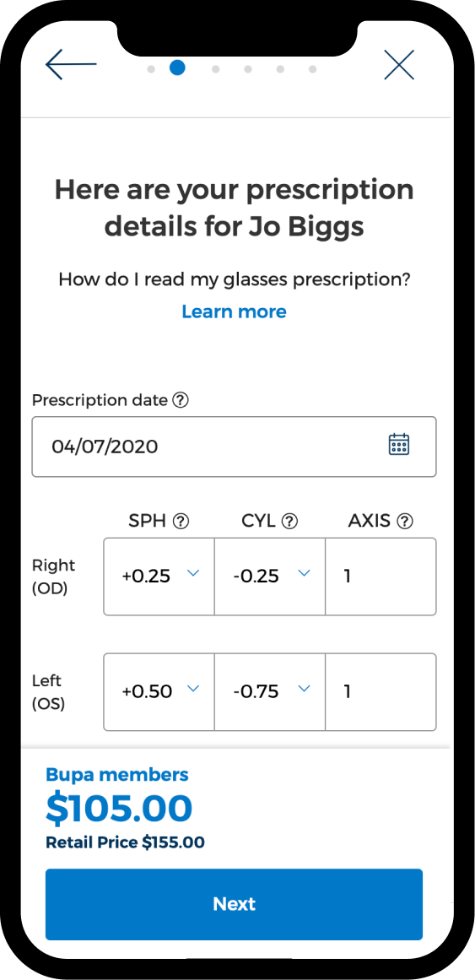Expand the Left eye SPH dropdown

159,692
